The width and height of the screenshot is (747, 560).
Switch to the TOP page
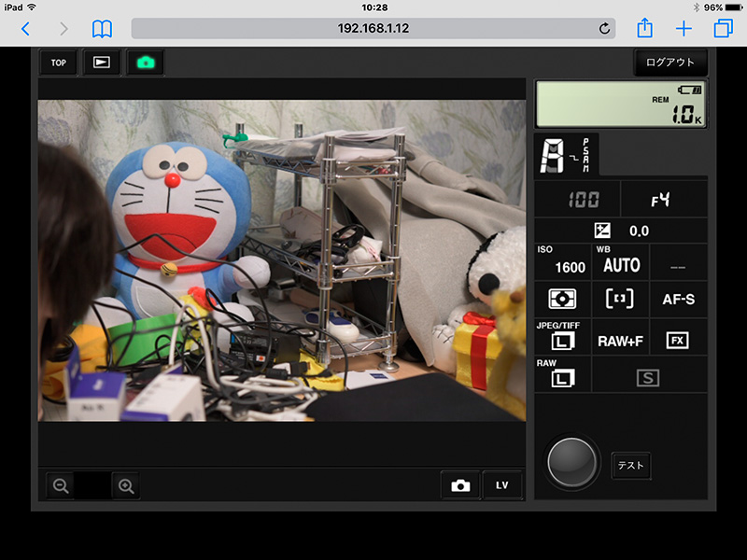tap(58, 63)
